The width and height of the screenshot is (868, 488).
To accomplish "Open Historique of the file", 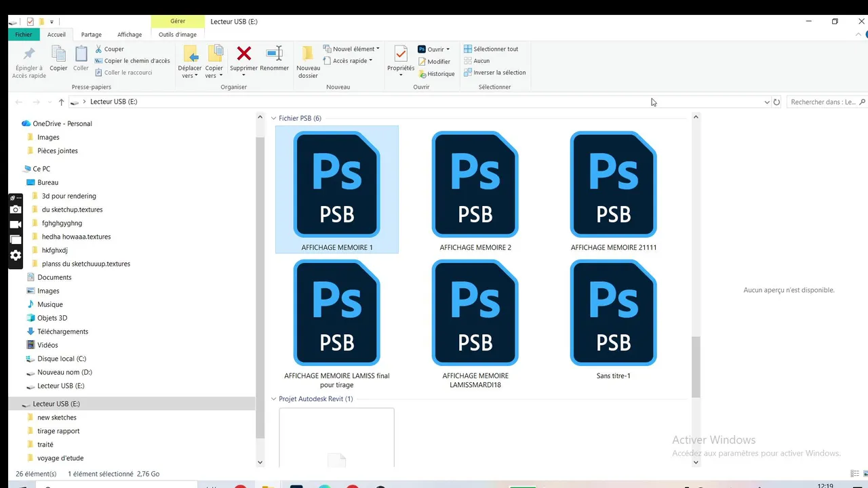I will point(436,74).
